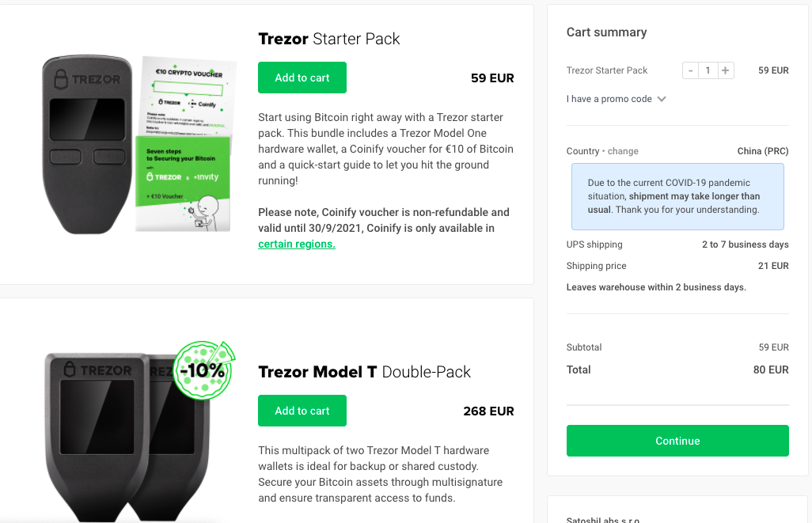812x523 pixels.
Task: Add the Trezor Starter Pack to cart
Action: 302,78
